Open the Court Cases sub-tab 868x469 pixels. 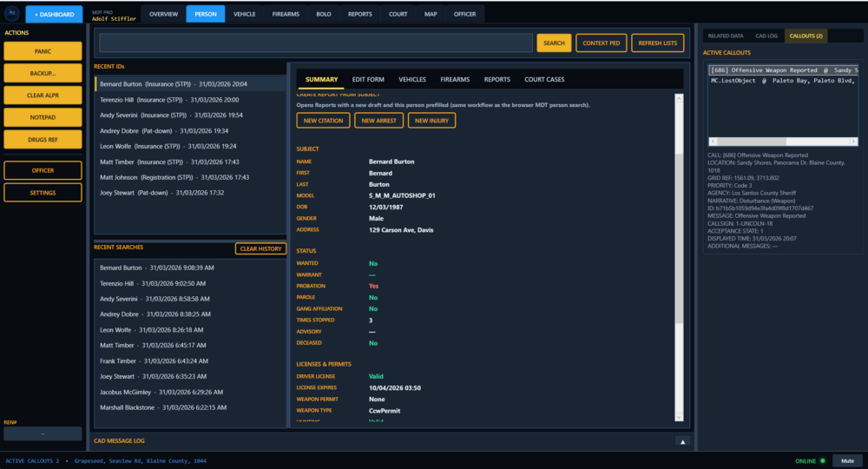click(545, 80)
